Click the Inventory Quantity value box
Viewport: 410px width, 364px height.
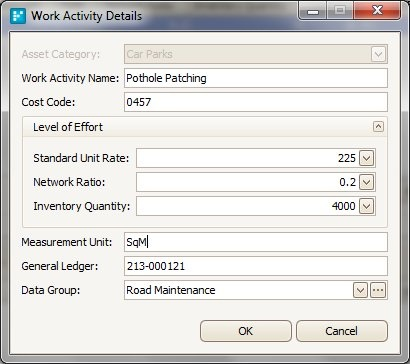pyautogui.click(x=247, y=206)
